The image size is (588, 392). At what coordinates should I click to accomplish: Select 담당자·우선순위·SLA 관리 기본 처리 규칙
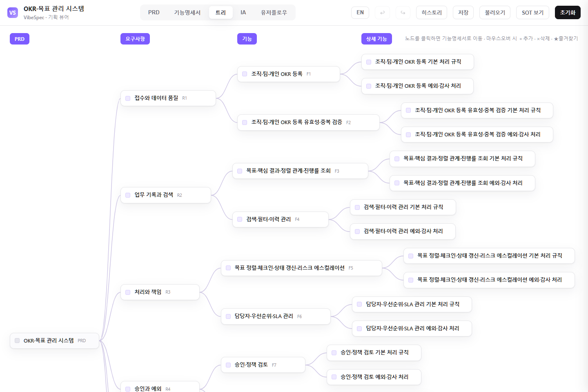click(412, 304)
